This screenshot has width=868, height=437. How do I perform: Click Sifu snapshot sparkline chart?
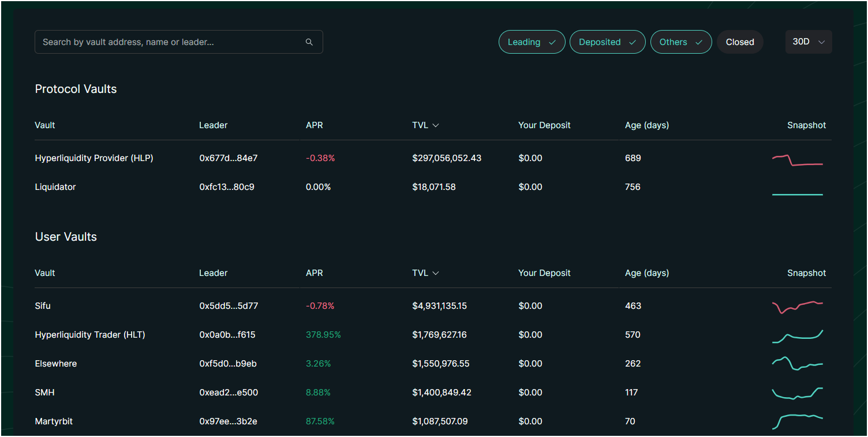click(798, 307)
